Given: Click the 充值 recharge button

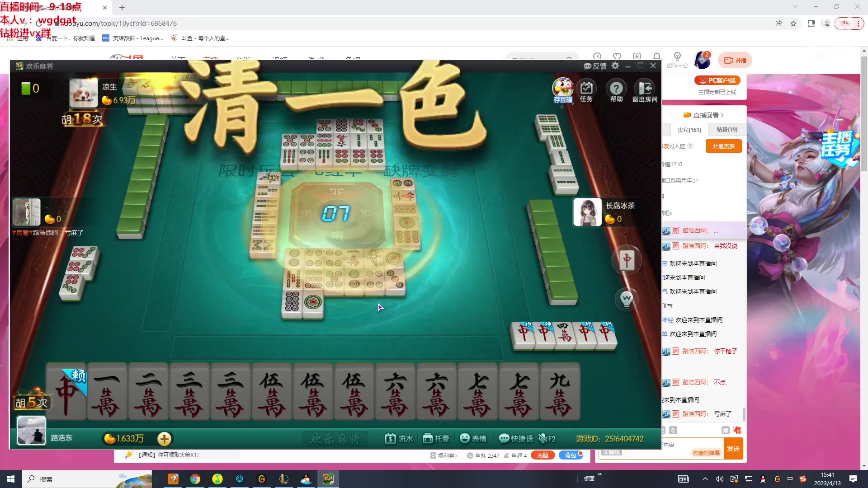Looking at the screenshot, I should pos(542,455).
